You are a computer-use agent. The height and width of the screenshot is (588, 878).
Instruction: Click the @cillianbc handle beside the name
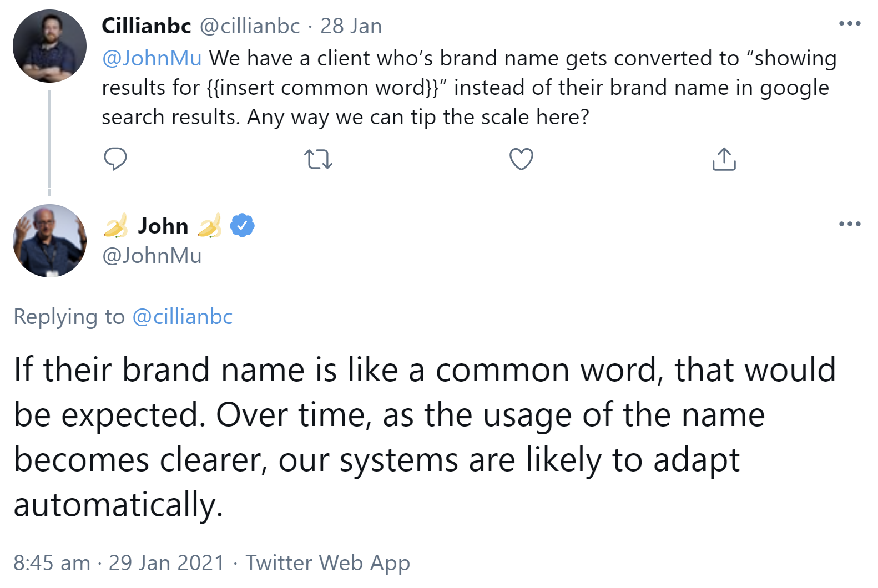(x=249, y=26)
